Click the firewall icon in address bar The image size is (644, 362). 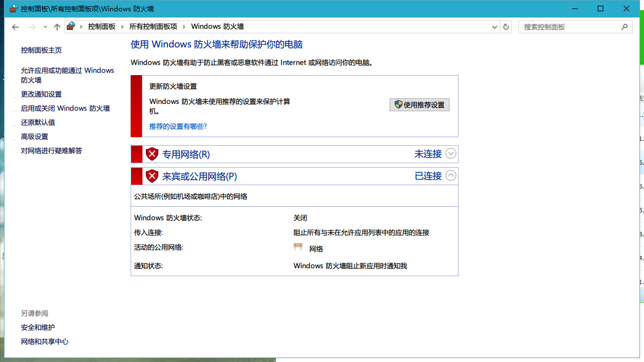[x=71, y=27]
